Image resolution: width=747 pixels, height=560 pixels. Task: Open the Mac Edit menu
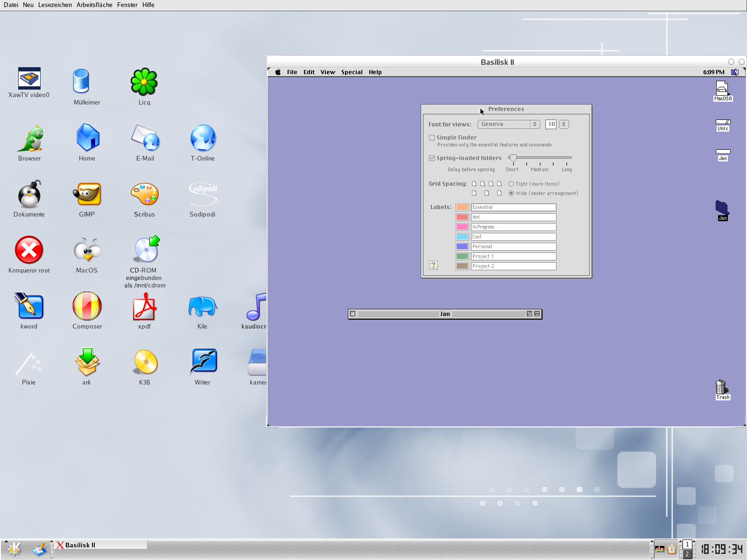point(309,72)
